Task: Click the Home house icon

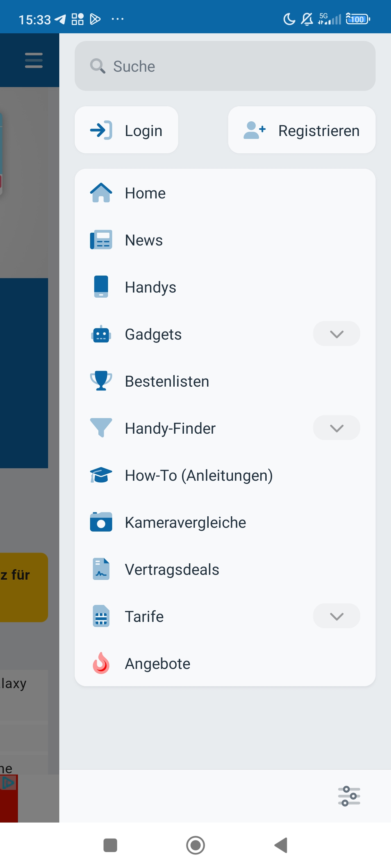Action: tap(101, 193)
